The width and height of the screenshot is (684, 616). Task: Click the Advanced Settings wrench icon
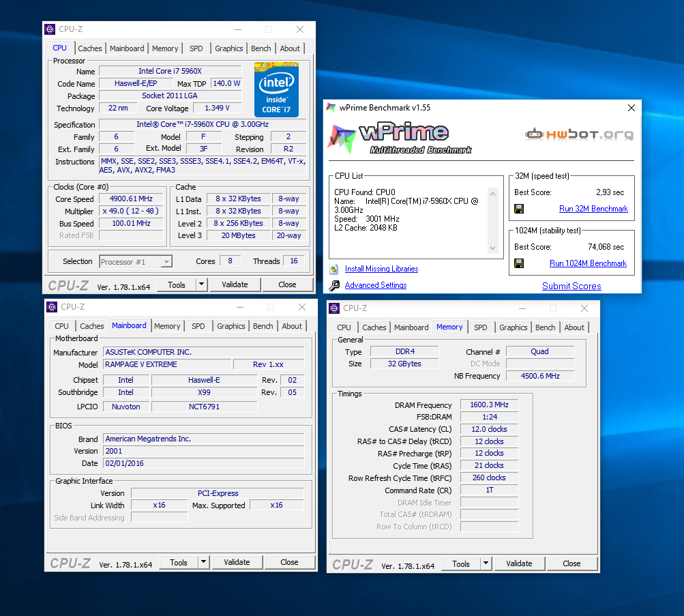coord(334,285)
